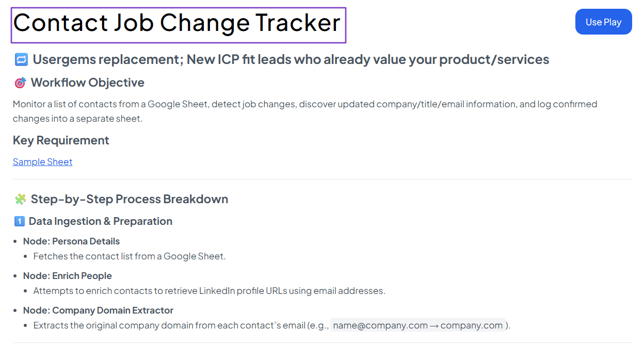Click the Extracts the original company domain sentence

[x=272, y=325]
